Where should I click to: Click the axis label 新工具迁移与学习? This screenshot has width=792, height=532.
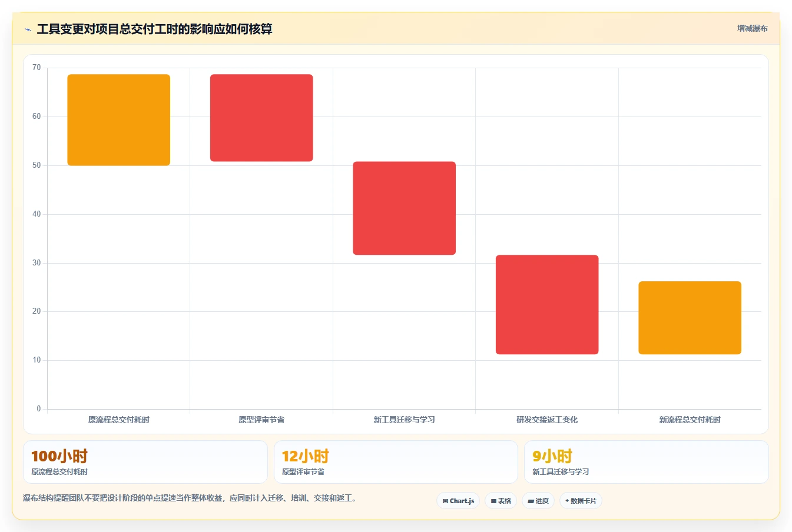pos(405,420)
